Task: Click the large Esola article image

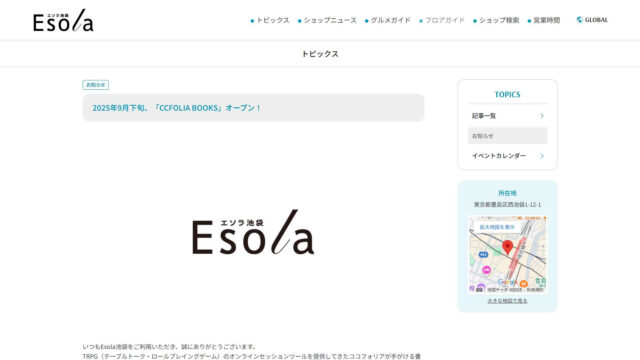Action: tap(253, 232)
